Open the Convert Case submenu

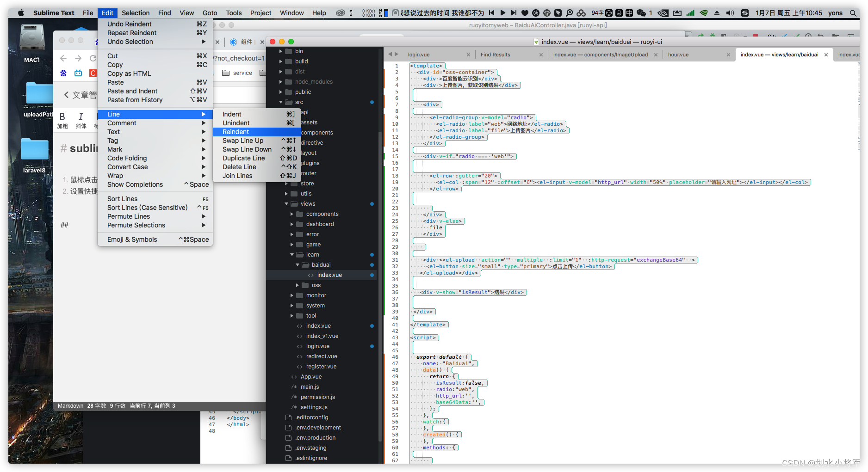[x=155, y=167]
